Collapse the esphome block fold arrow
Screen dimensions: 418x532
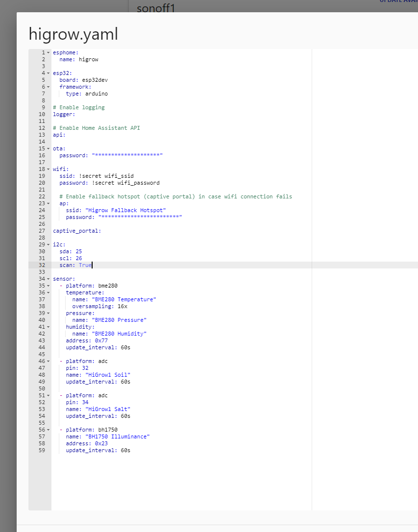[48, 52]
